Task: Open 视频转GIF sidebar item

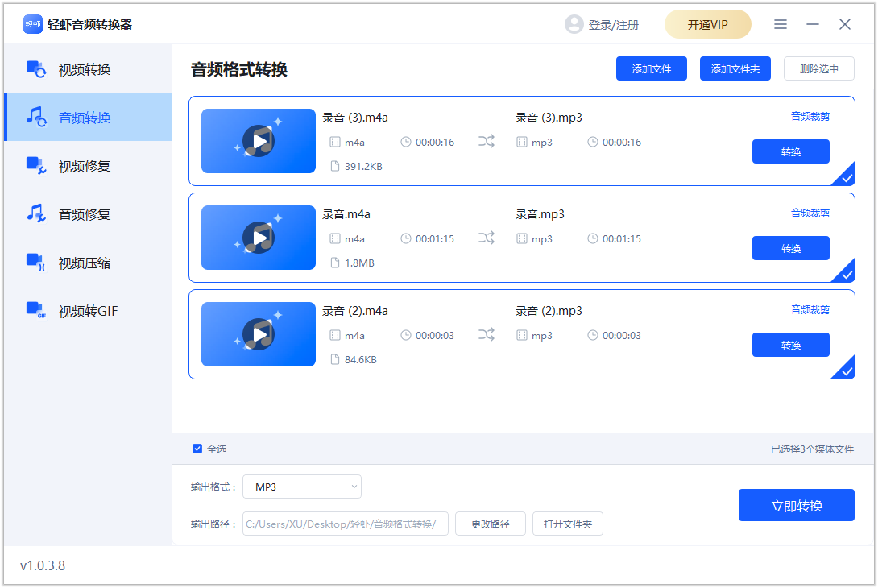Action: click(x=88, y=311)
